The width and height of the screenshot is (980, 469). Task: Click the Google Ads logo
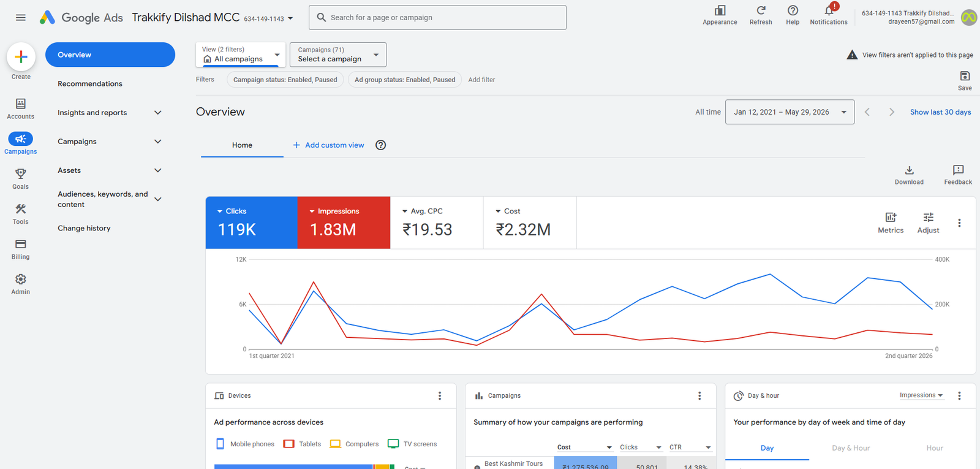point(81,18)
